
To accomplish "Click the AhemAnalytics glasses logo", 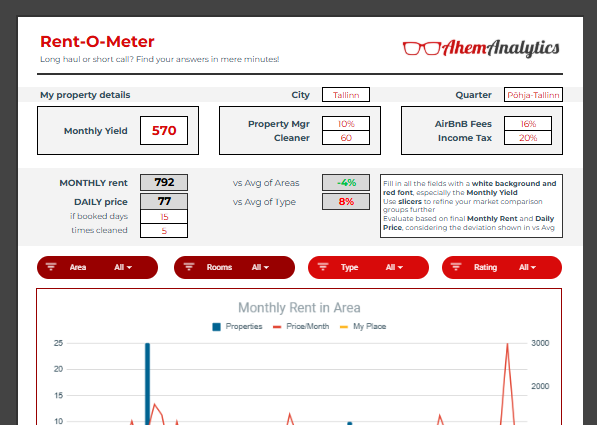I will pyautogui.click(x=421, y=48).
